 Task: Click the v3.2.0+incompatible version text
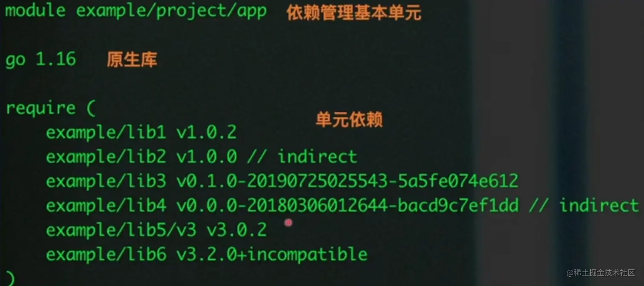(272, 255)
